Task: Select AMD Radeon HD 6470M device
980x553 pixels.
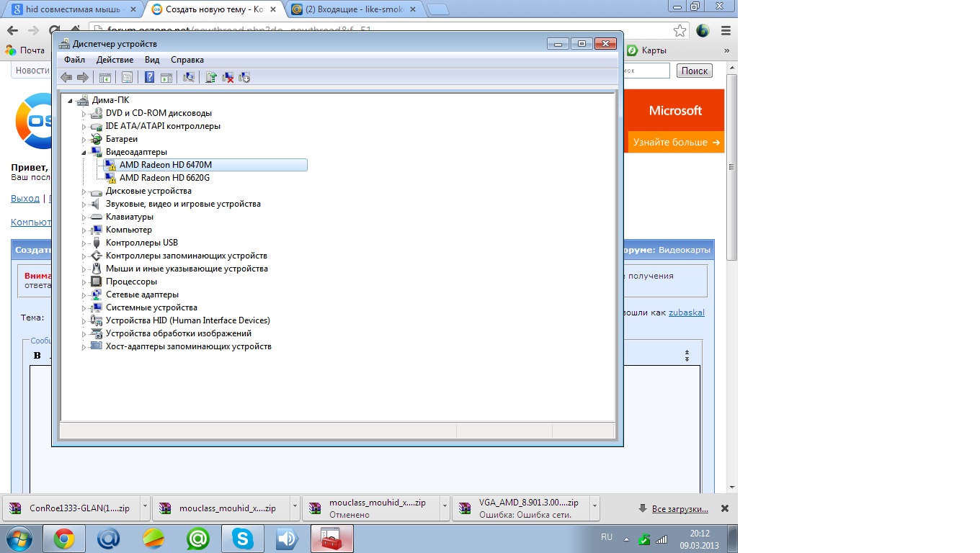Action: coord(166,165)
